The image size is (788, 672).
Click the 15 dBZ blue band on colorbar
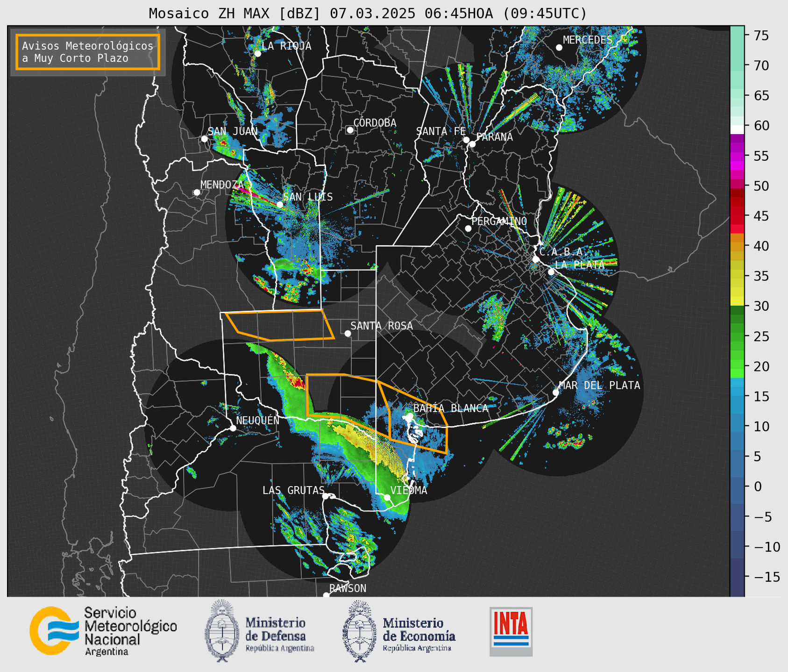point(737,396)
